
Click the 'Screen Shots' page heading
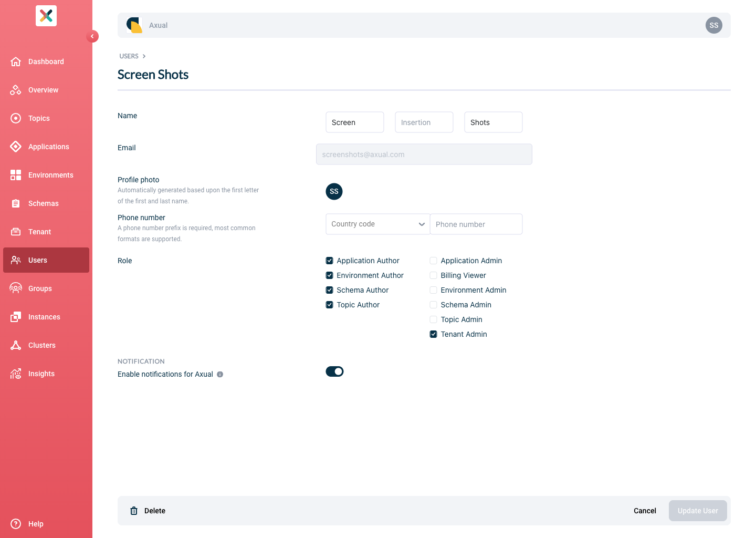tap(153, 75)
